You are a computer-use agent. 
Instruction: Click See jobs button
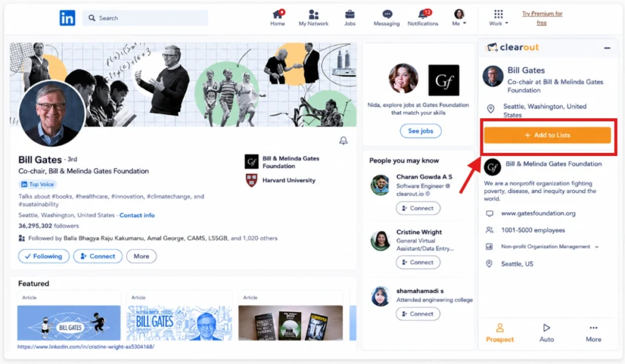(421, 131)
